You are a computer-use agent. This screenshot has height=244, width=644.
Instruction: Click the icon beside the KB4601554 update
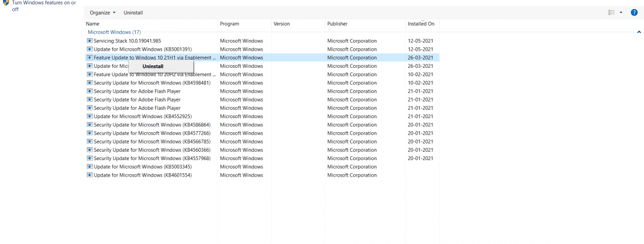[90, 175]
